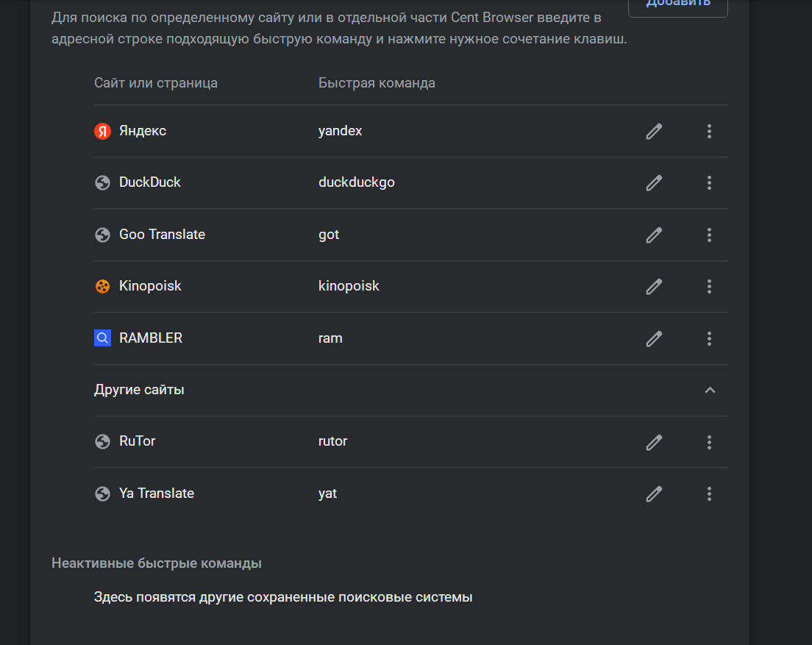Open more actions menu for DuckDuck
This screenshot has width=812, height=645.
[709, 182]
